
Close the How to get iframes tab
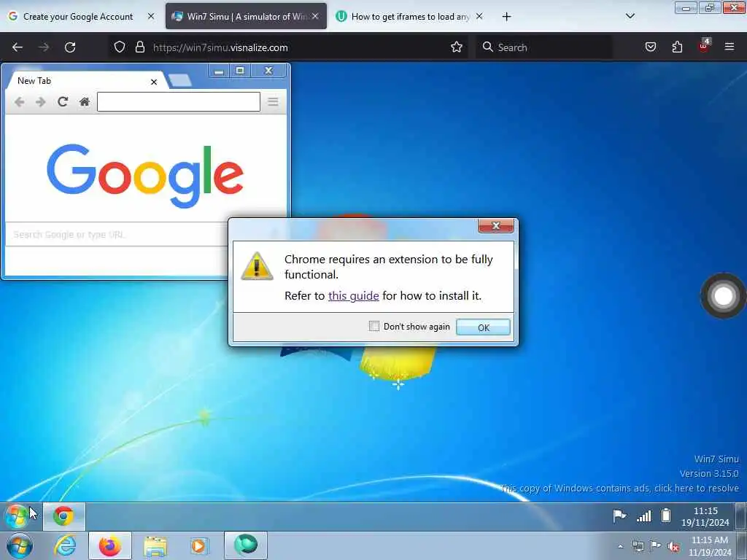[x=479, y=16]
